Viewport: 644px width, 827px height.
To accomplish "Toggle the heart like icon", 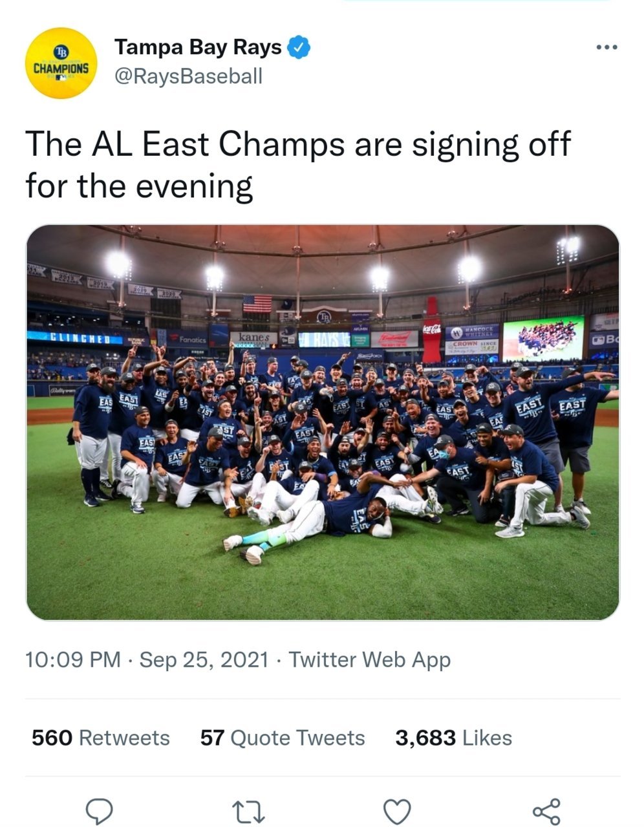I will pos(397,811).
